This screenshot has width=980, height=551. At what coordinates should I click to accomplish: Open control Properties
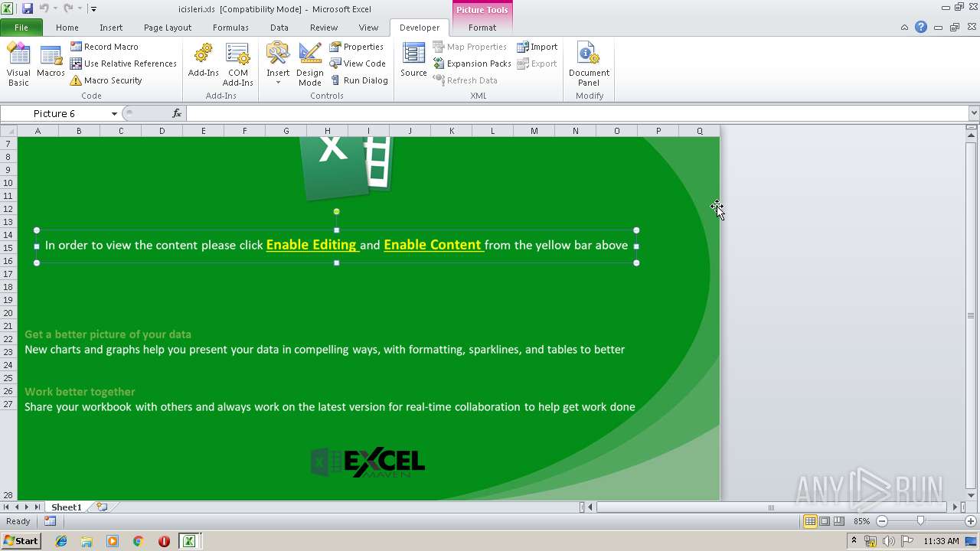tap(357, 47)
